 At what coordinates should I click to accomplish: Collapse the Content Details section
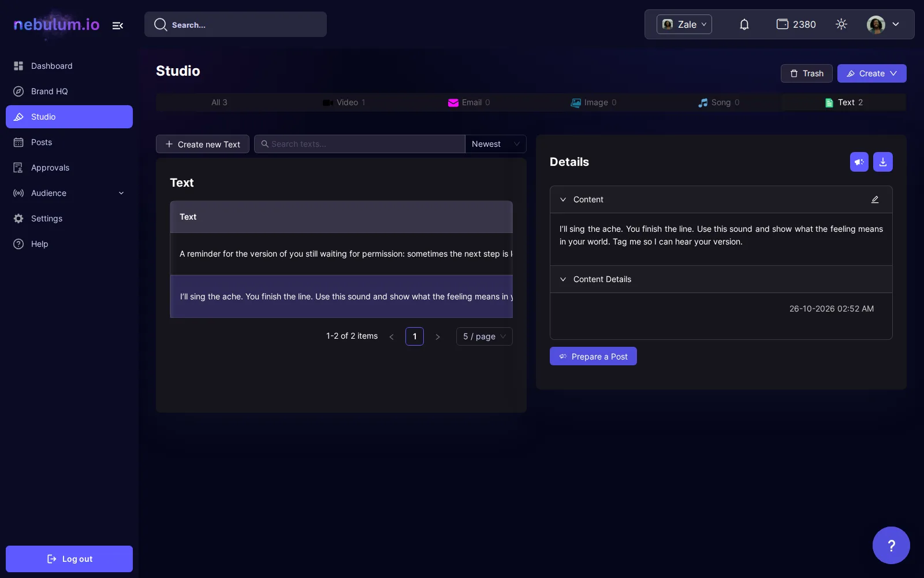[x=563, y=279]
